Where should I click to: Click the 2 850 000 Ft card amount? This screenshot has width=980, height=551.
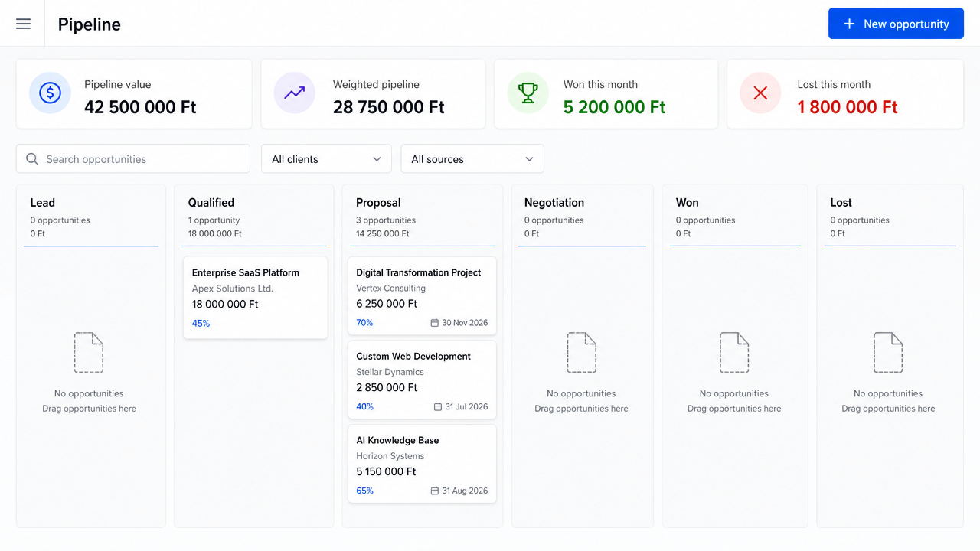point(387,388)
